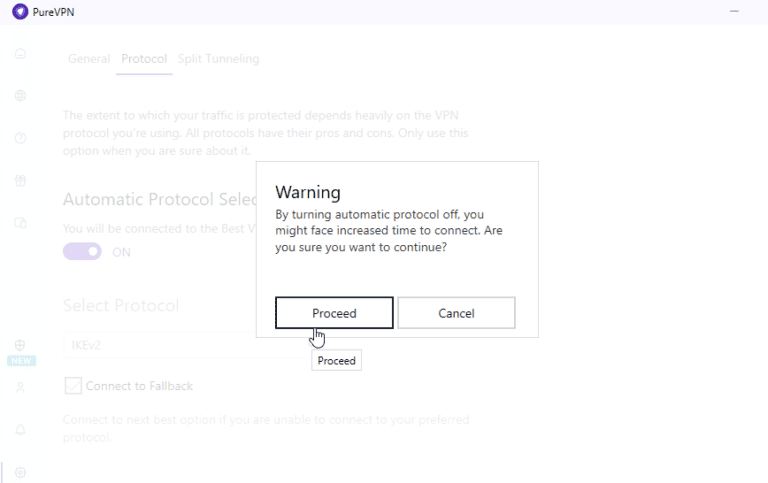Minimize the PureVPN window

tap(736, 12)
